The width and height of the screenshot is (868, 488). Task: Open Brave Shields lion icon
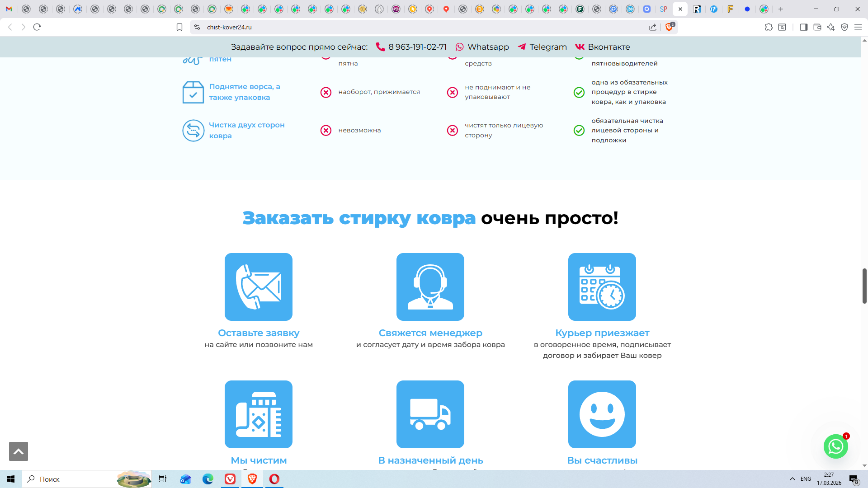click(x=670, y=27)
